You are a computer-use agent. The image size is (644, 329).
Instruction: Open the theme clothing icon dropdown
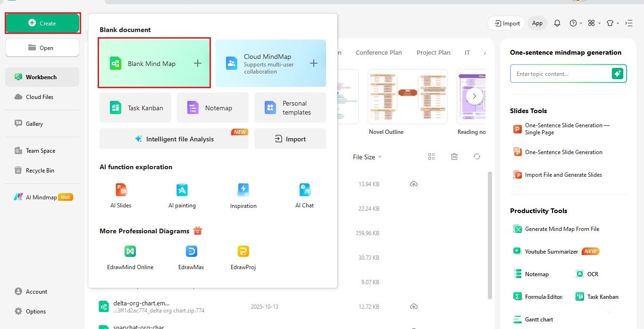pyautogui.click(x=610, y=23)
